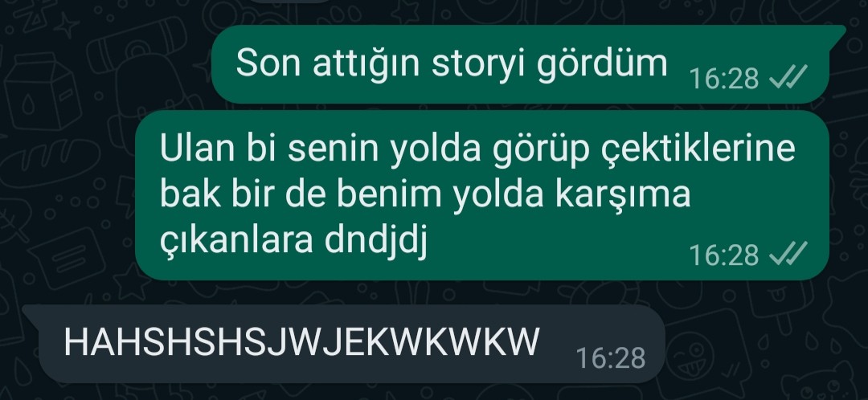Image resolution: width=868 pixels, height=400 pixels.
Task: Tap the winking emoji doodle in wallpaper
Action: click(690, 355)
